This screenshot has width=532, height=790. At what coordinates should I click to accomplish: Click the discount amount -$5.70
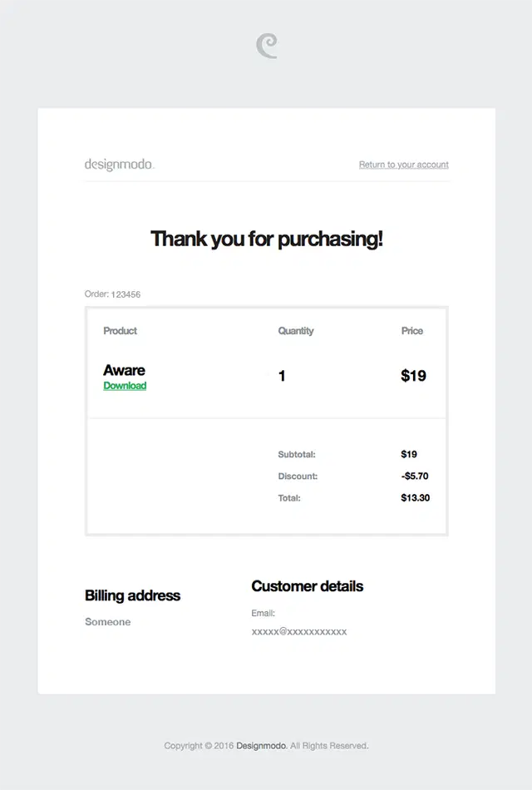[415, 476]
